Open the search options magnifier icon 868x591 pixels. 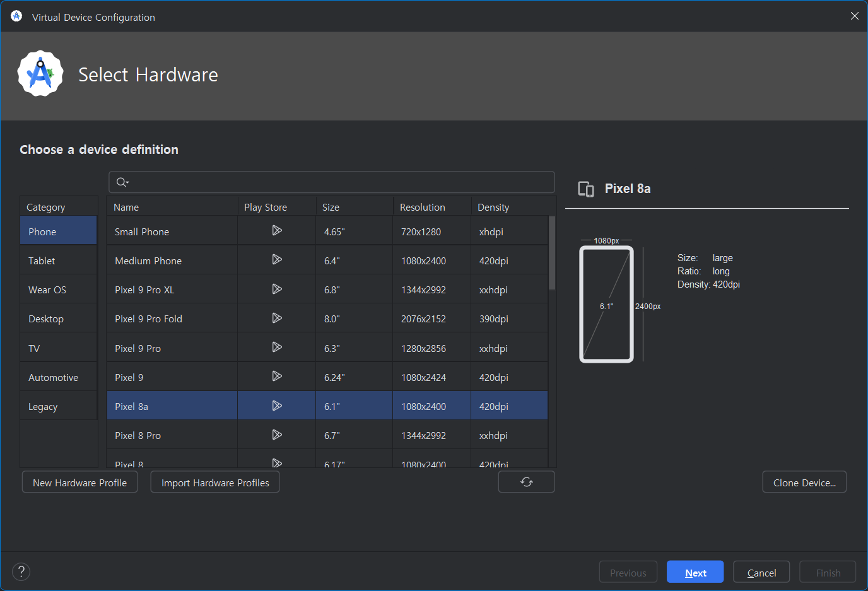tap(122, 182)
